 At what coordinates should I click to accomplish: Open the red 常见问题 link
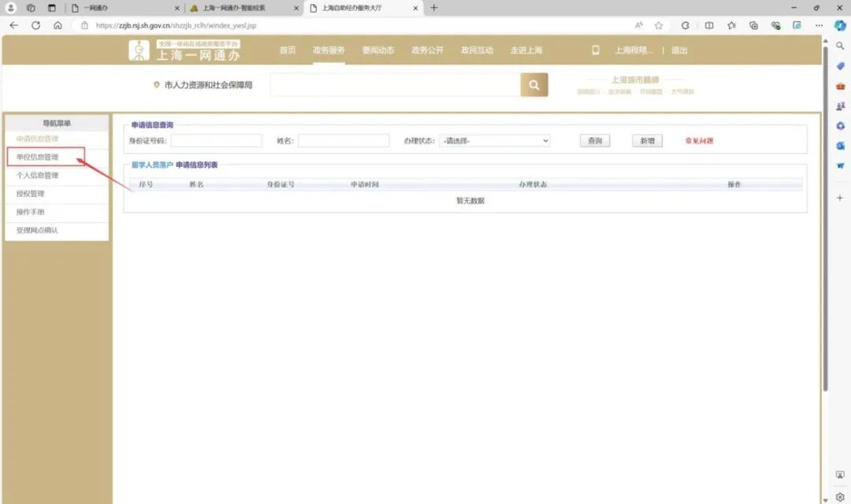click(699, 141)
